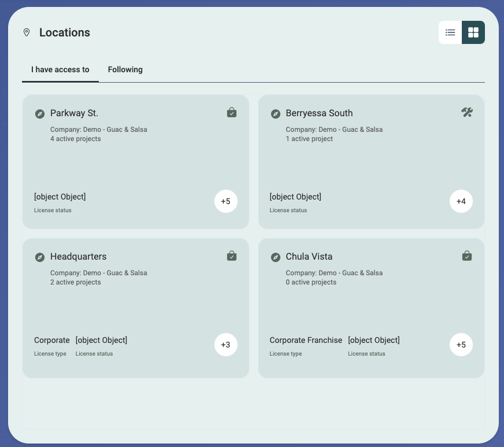Click the compass icon beside Berryessa South

[276, 114]
